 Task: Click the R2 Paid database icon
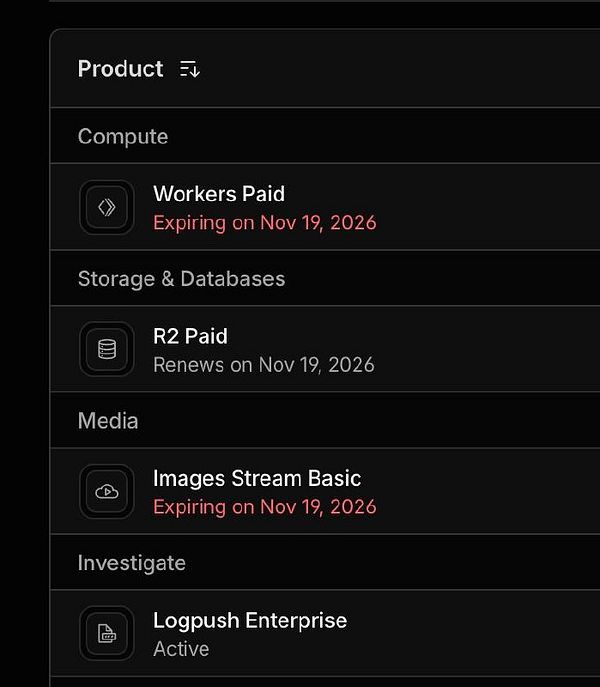point(107,349)
